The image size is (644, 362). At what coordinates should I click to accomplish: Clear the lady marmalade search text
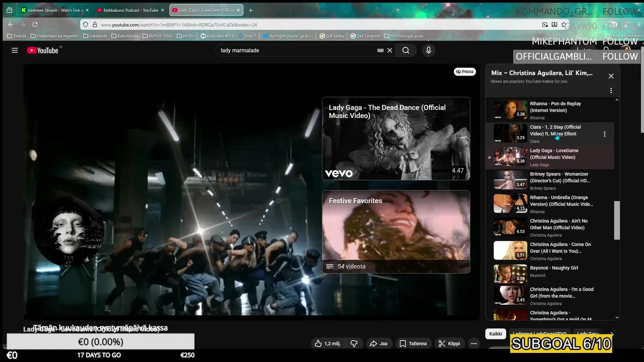click(x=389, y=50)
